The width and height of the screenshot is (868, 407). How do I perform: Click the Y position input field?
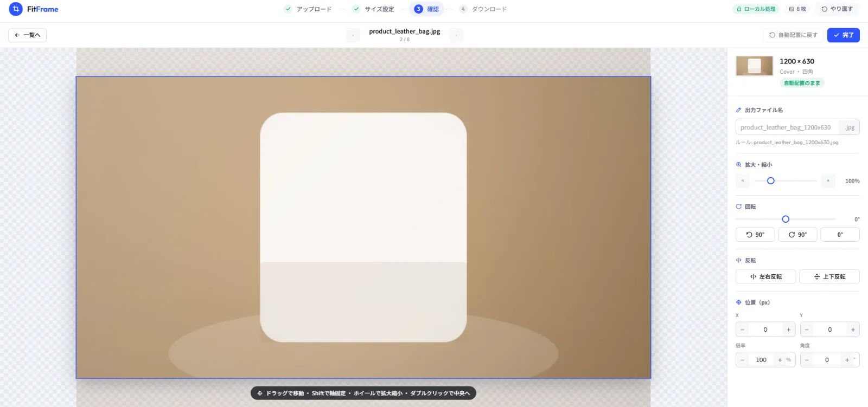829,330
